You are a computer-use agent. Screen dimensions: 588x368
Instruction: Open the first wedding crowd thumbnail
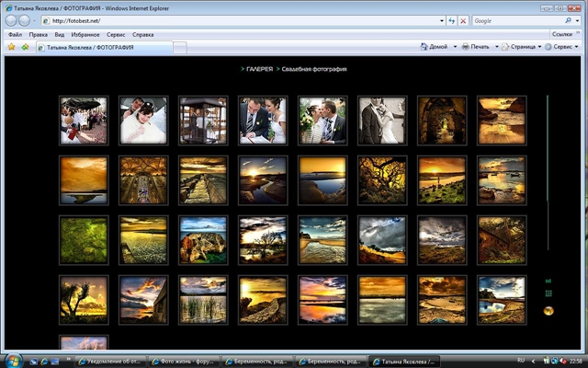84,121
